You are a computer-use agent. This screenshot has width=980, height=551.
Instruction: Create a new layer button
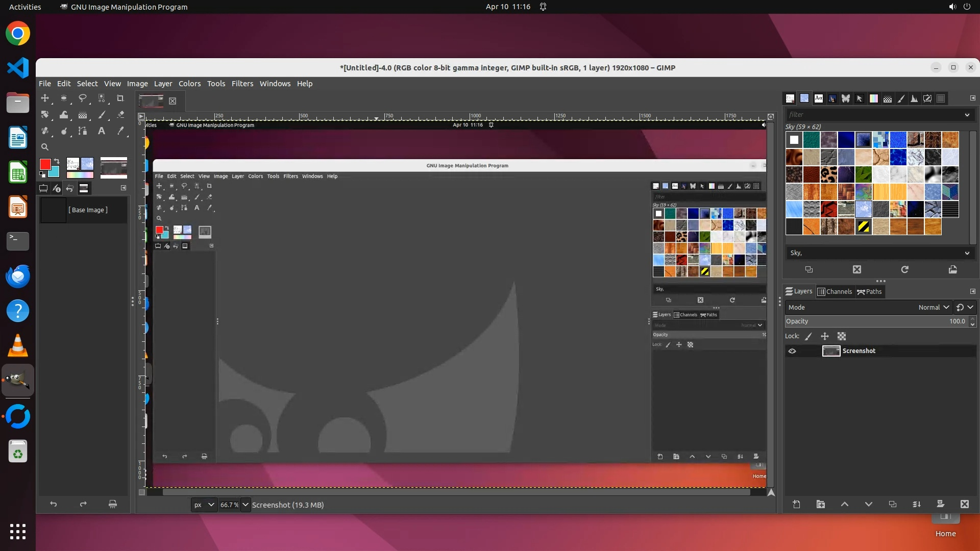796,504
